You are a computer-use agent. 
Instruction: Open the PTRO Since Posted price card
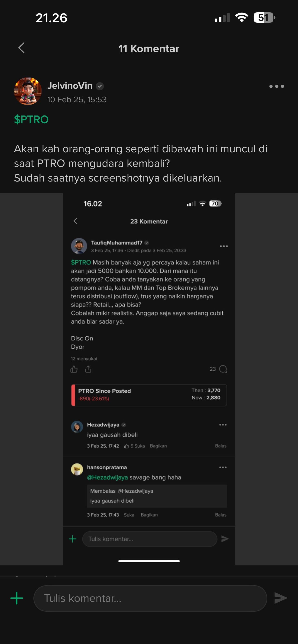click(149, 395)
